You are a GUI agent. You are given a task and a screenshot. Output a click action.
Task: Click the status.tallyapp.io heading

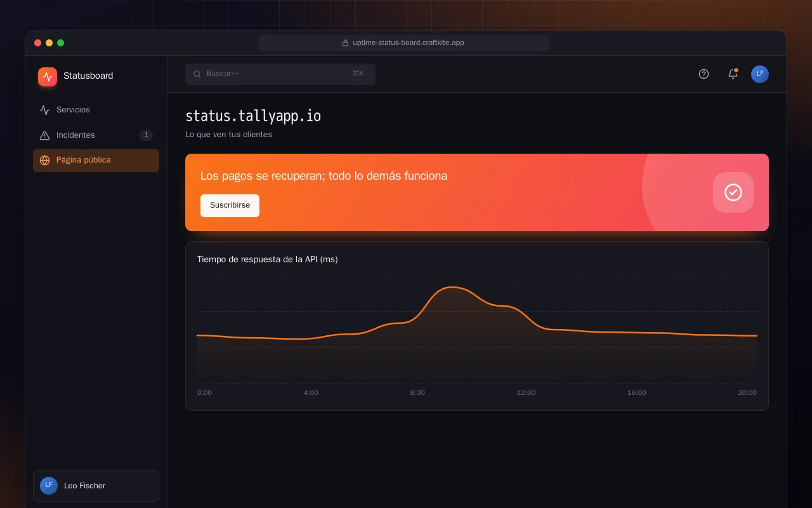[x=253, y=116]
